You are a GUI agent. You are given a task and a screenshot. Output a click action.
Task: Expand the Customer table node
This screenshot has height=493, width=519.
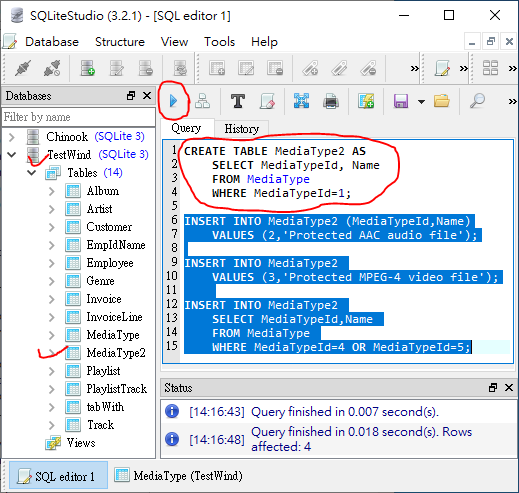51,227
